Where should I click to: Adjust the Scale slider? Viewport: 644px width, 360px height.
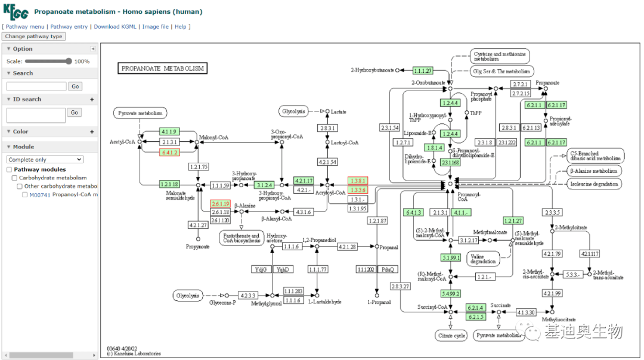pos(69,61)
